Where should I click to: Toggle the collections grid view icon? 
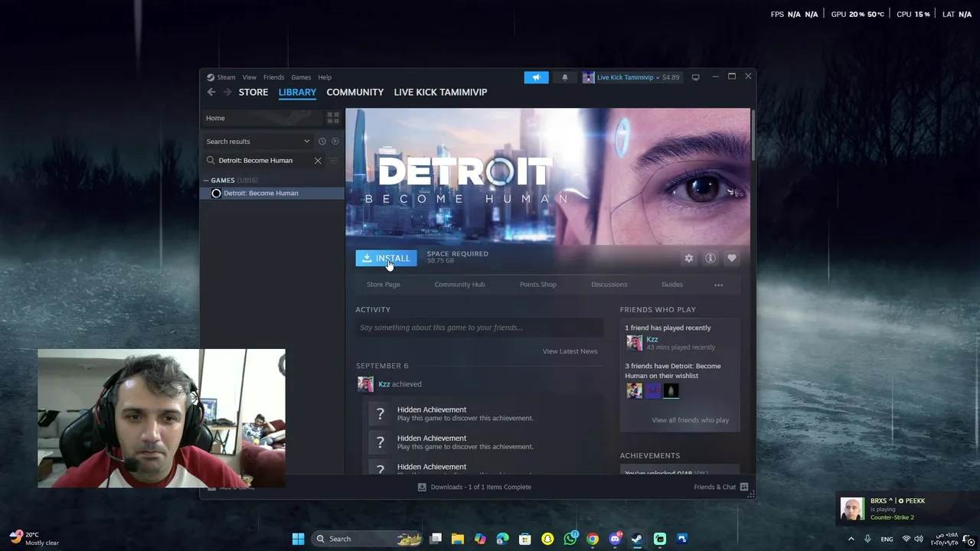pyautogui.click(x=333, y=118)
